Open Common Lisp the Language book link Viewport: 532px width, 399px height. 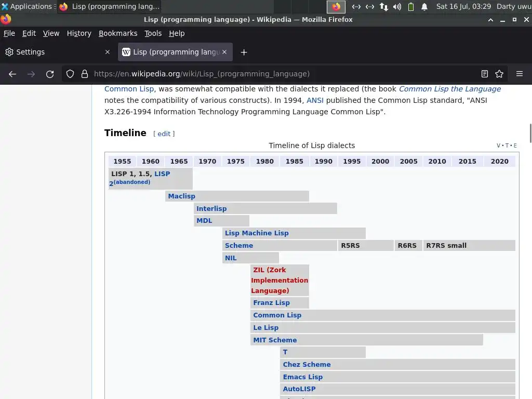pyautogui.click(x=449, y=89)
